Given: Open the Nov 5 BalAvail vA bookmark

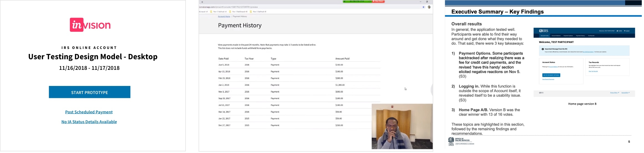Looking at the screenshot, I should [219, 12].
